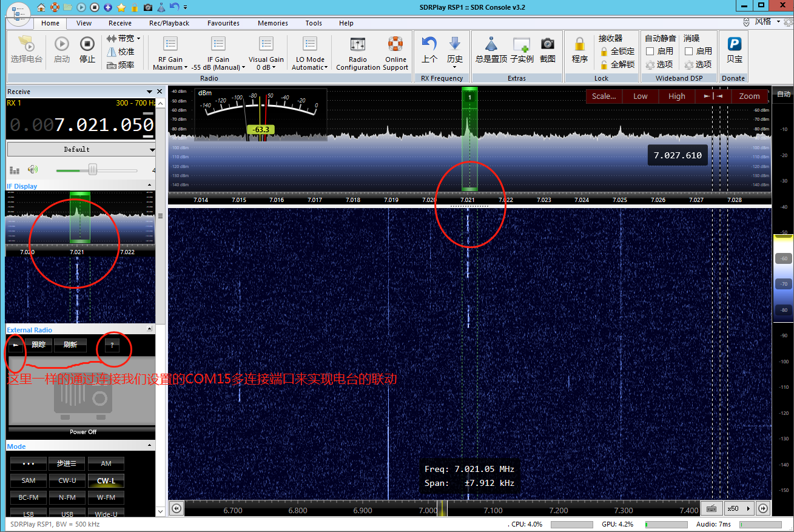Open RF Gain Maximum dropdown
The image size is (794, 532).
click(170, 53)
